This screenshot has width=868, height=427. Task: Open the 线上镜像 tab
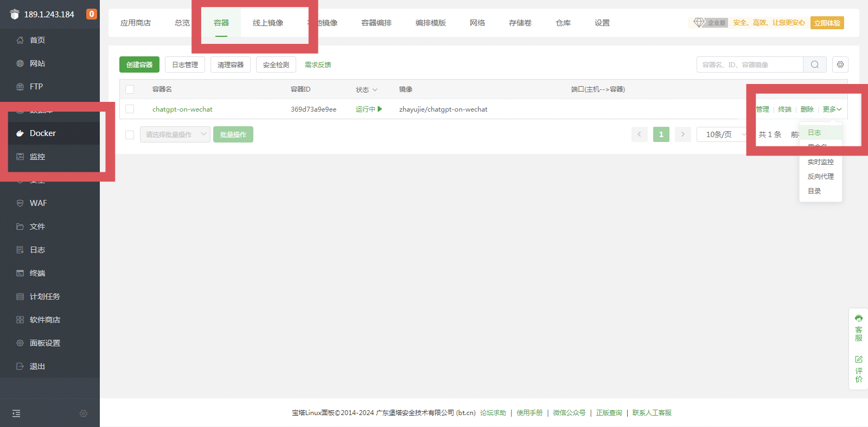coord(268,23)
